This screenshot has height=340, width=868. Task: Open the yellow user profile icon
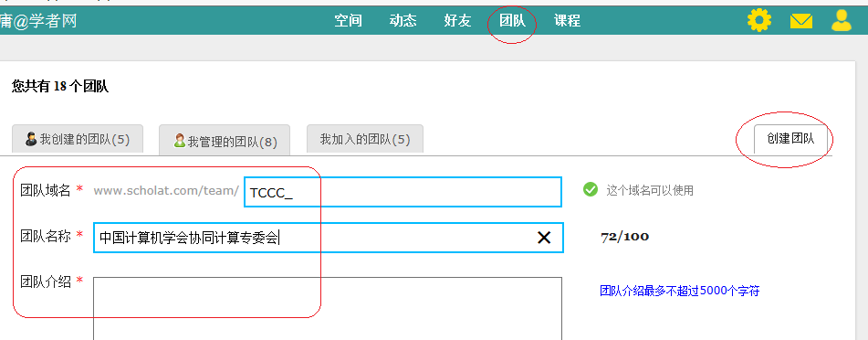pos(842,20)
